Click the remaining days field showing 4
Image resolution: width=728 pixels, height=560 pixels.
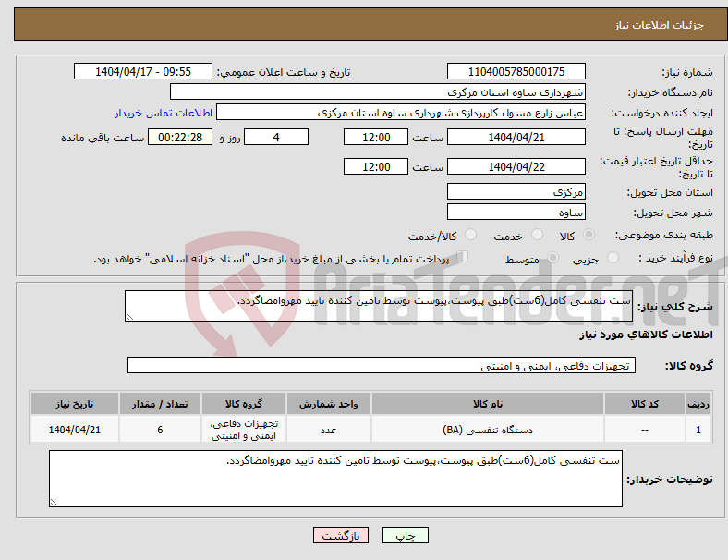[x=276, y=137]
